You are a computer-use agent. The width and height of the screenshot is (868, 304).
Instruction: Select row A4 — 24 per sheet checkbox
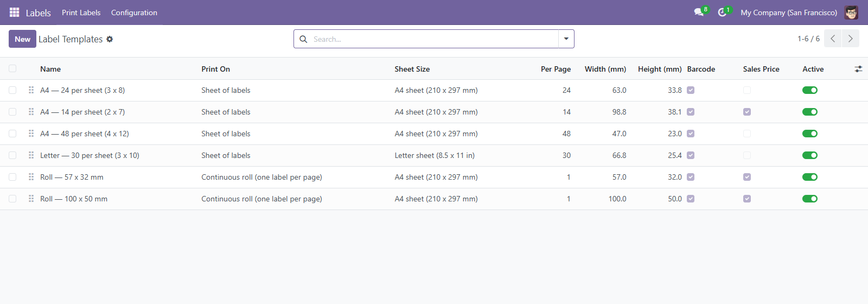[x=12, y=90]
